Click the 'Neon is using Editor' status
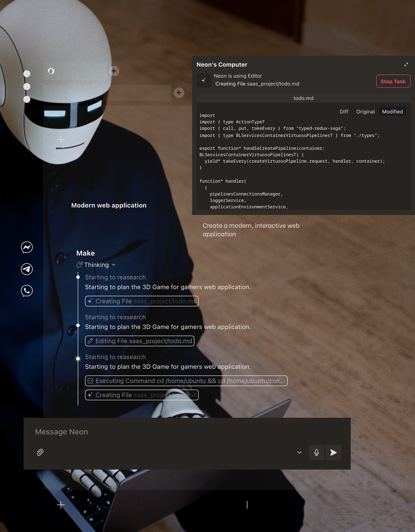 coord(238,76)
